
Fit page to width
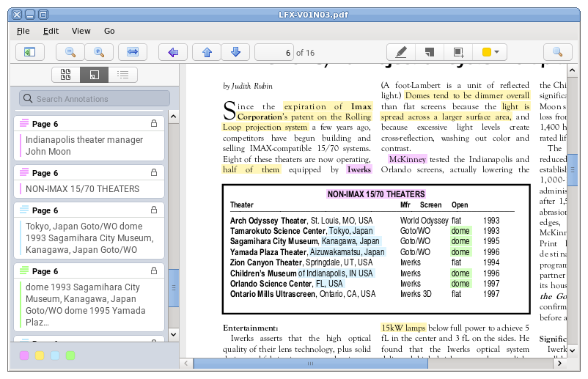tap(133, 52)
